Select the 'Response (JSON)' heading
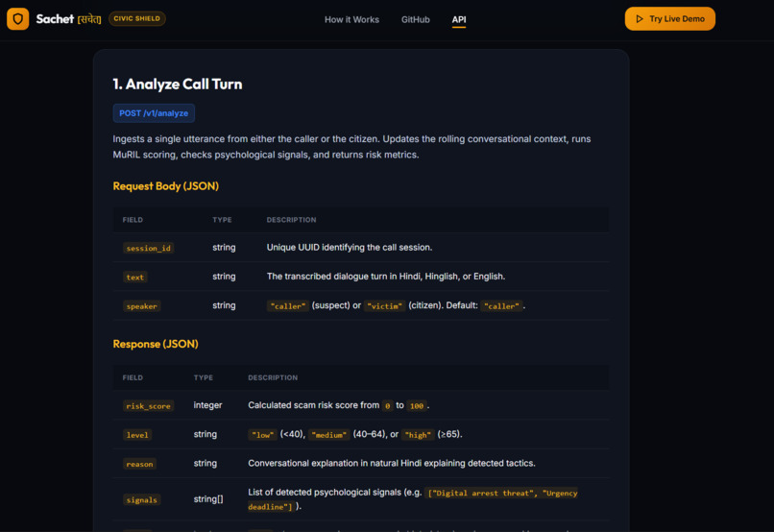Image resolution: width=774 pixels, height=532 pixels. coord(156,344)
